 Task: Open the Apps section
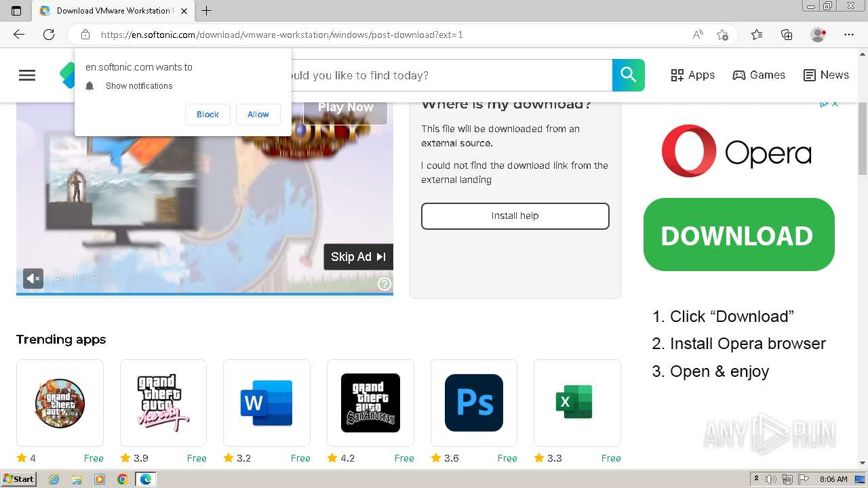[x=692, y=75]
